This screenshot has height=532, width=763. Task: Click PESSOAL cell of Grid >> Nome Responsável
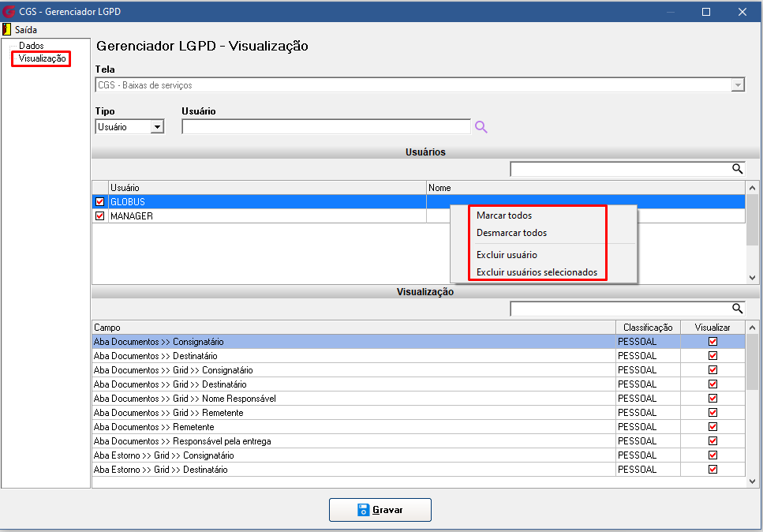pos(648,398)
